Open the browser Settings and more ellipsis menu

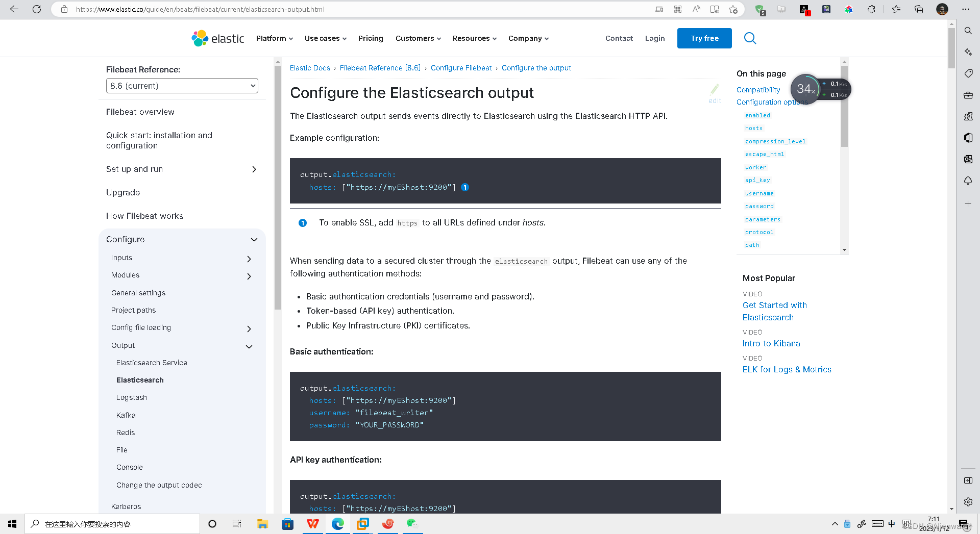(966, 9)
